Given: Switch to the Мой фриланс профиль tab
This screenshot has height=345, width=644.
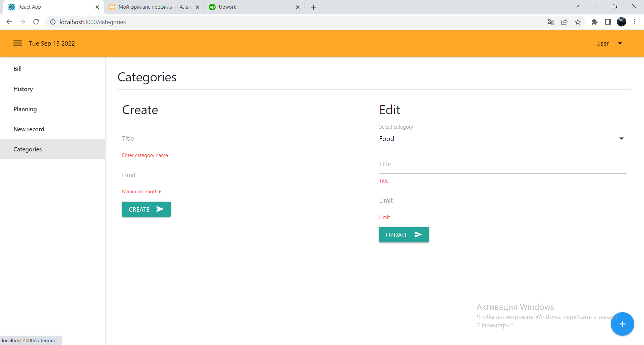Looking at the screenshot, I should [x=154, y=7].
